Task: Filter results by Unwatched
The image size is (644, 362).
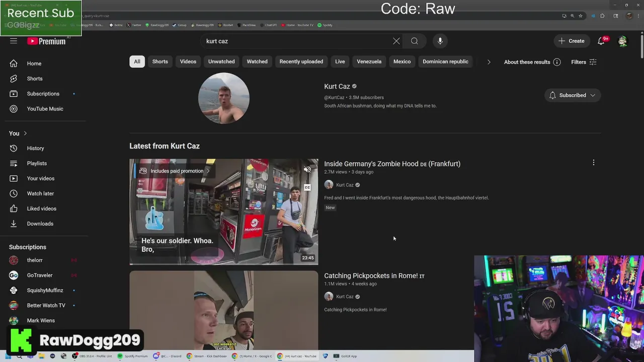Action: pyautogui.click(x=221, y=61)
